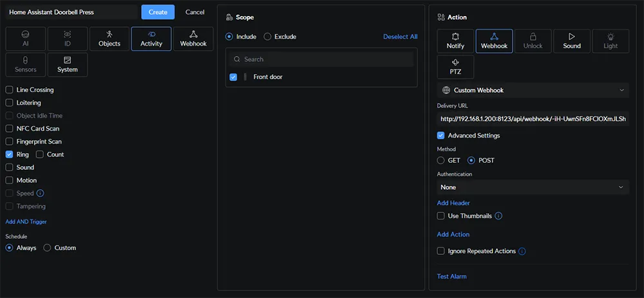
Task: Switch to the Activity trigger tab
Action: click(151, 39)
